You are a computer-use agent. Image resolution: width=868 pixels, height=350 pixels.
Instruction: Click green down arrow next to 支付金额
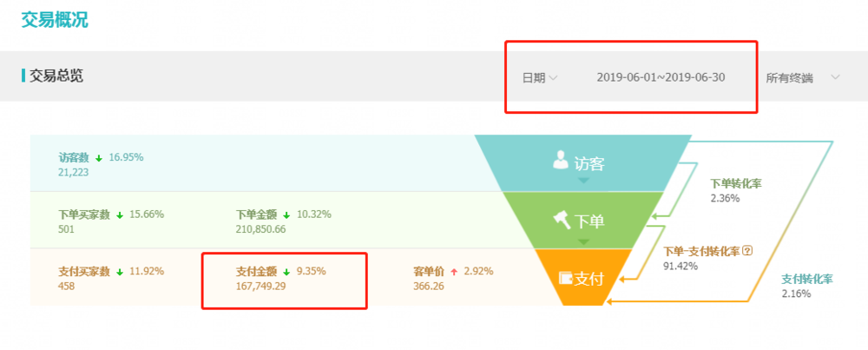(286, 272)
